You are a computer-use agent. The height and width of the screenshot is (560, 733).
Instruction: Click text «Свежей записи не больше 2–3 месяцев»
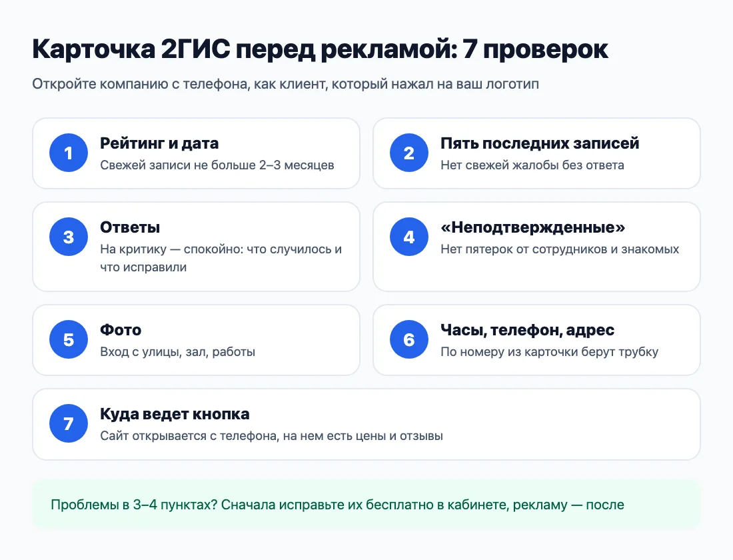[217, 165]
